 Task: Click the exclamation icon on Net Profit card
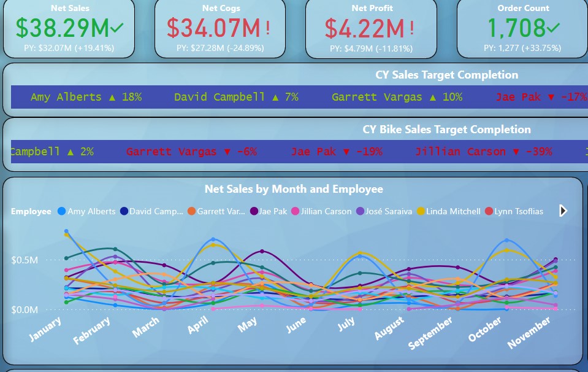click(x=411, y=27)
